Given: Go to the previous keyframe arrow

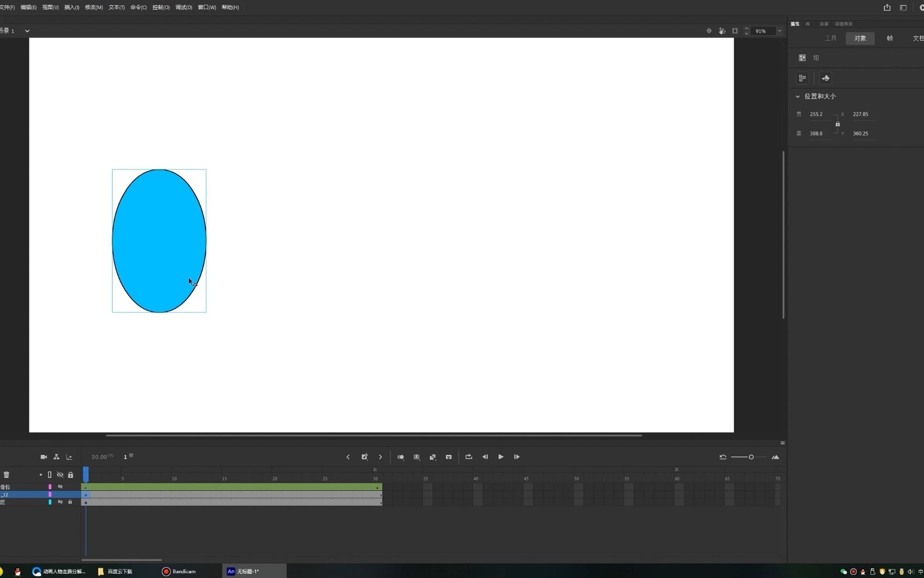Looking at the screenshot, I should [x=348, y=457].
